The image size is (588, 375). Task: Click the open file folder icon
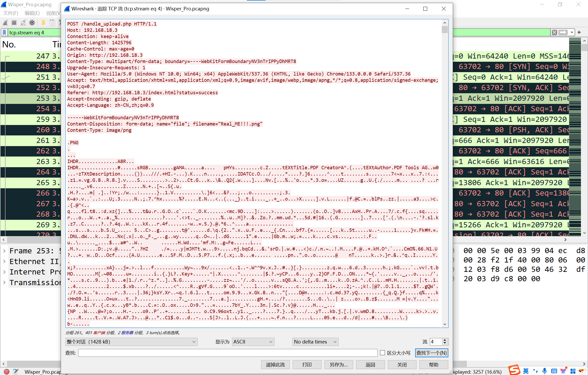pos(43,23)
